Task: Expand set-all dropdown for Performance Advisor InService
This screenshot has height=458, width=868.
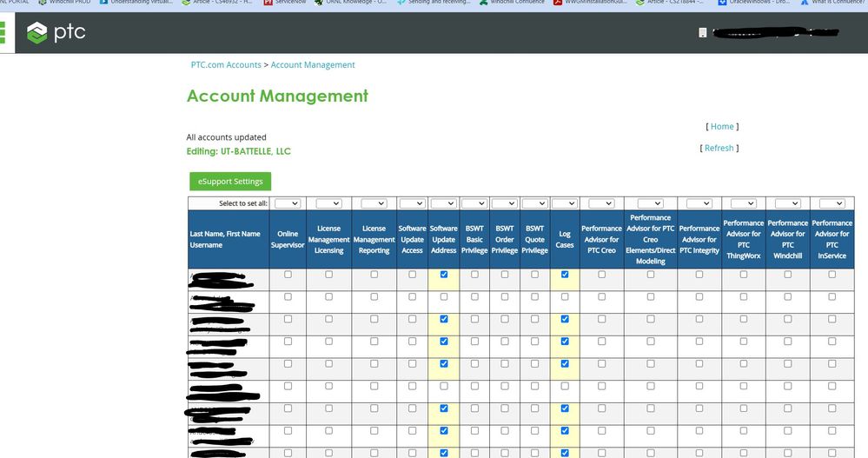Action: point(832,203)
